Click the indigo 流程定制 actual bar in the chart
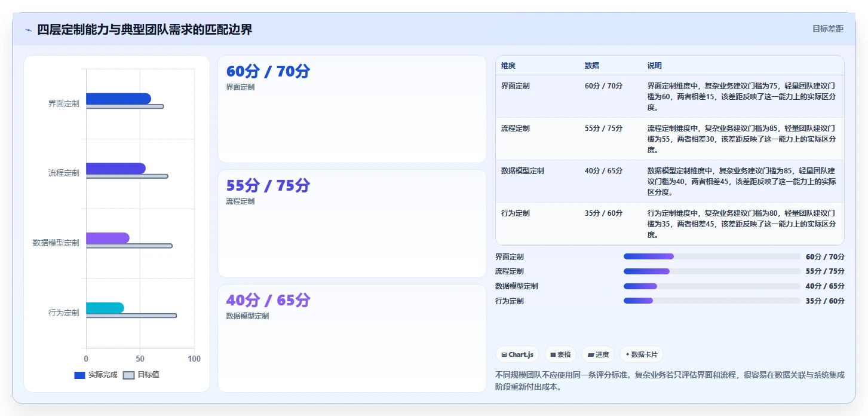The width and height of the screenshot is (868, 416). pyautogui.click(x=116, y=169)
